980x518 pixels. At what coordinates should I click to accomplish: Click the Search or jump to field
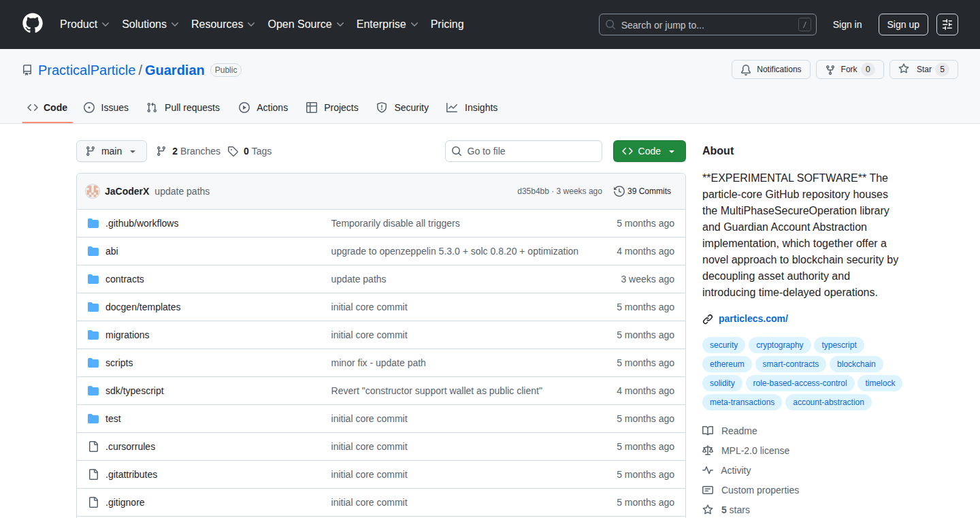[x=708, y=25]
